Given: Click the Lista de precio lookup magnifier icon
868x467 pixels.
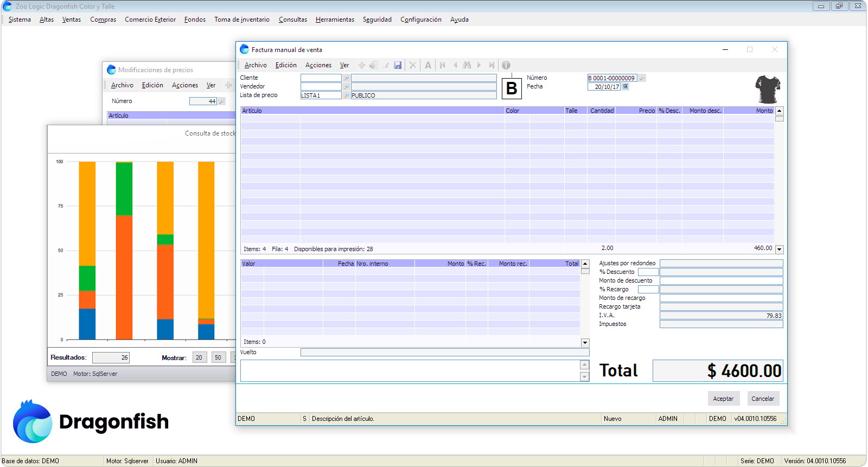Looking at the screenshot, I should click(x=346, y=95).
